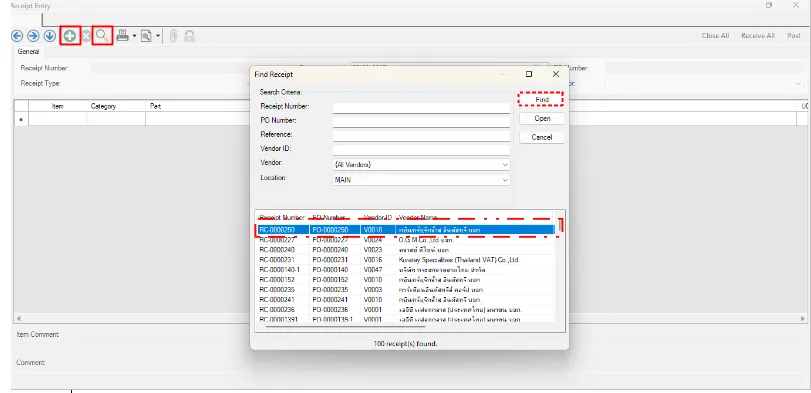Open the Location dropdown showing MAIN
811x393 pixels.
coord(422,179)
